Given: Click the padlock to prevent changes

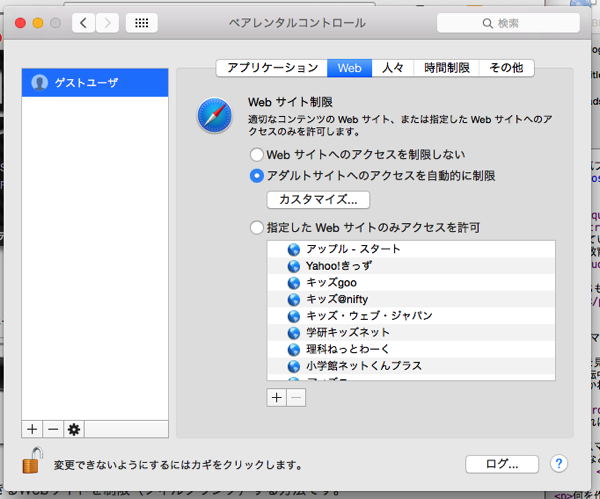Looking at the screenshot, I should coord(32,460).
